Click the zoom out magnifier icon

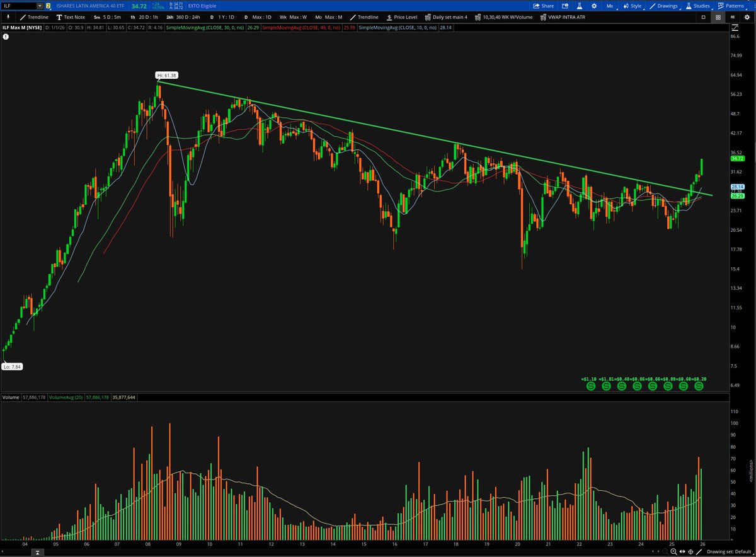pos(665,552)
